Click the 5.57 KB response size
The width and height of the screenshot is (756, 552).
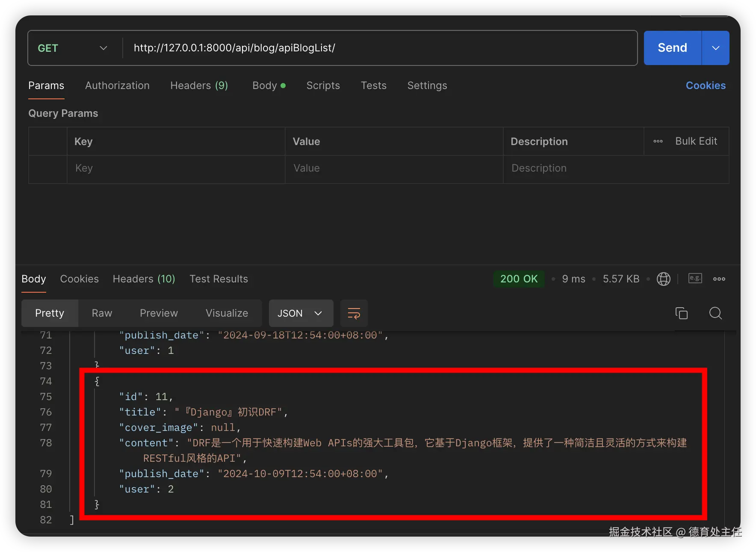click(x=621, y=279)
